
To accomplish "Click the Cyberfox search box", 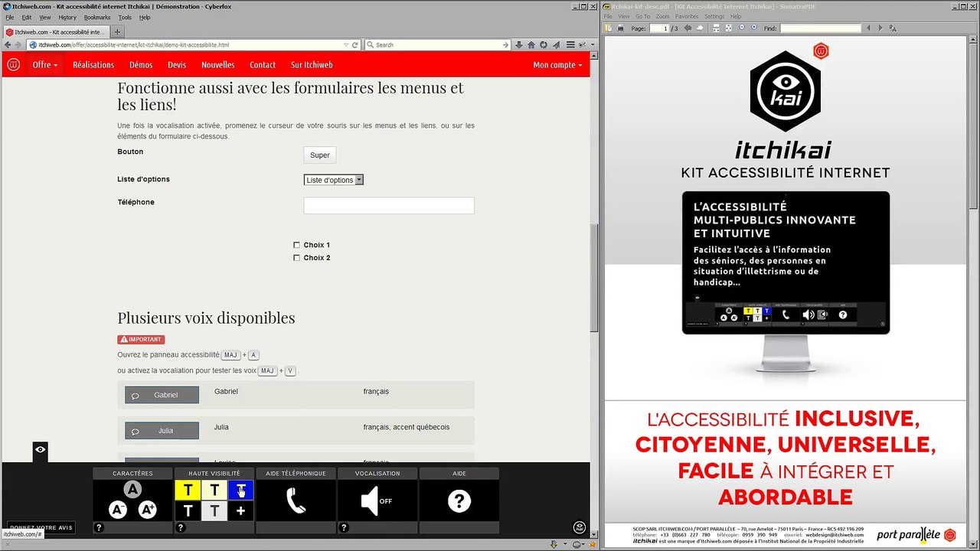I will (438, 45).
